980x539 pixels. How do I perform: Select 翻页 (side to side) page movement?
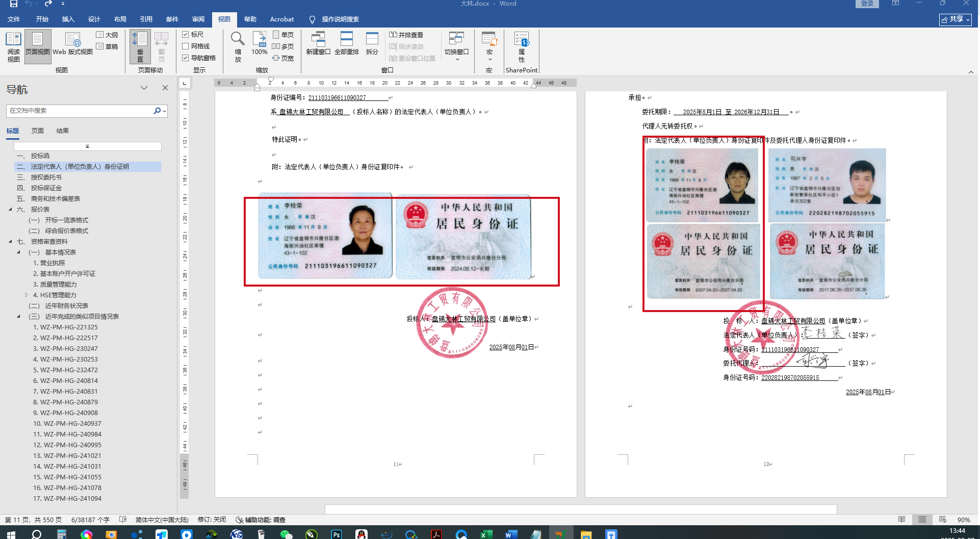(162, 46)
